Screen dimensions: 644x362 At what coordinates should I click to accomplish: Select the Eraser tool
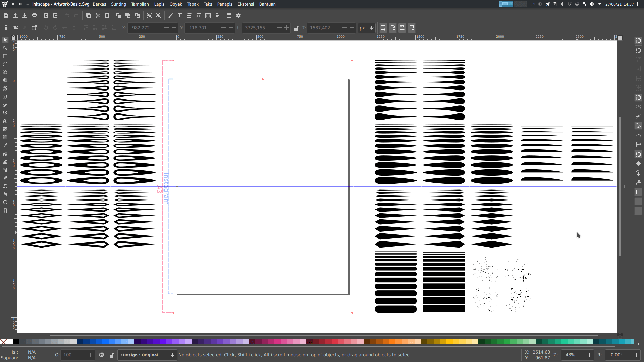pyautogui.click(x=5, y=178)
